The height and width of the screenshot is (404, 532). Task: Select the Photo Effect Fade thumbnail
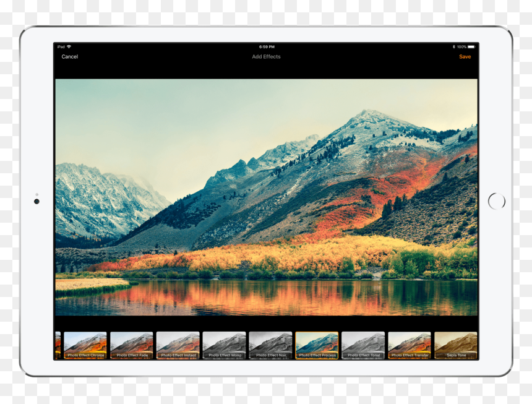132,345
